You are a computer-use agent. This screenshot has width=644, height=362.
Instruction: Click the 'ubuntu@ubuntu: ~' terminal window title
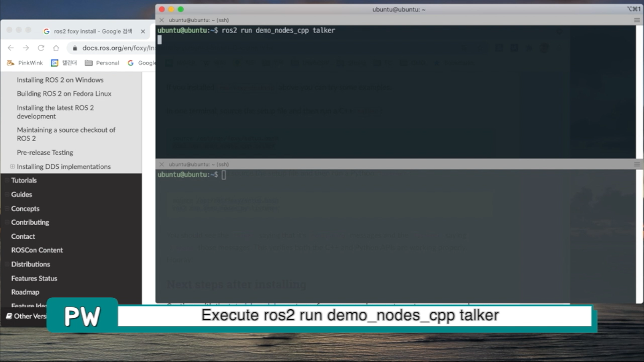pyautogui.click(x=399, y=10)
